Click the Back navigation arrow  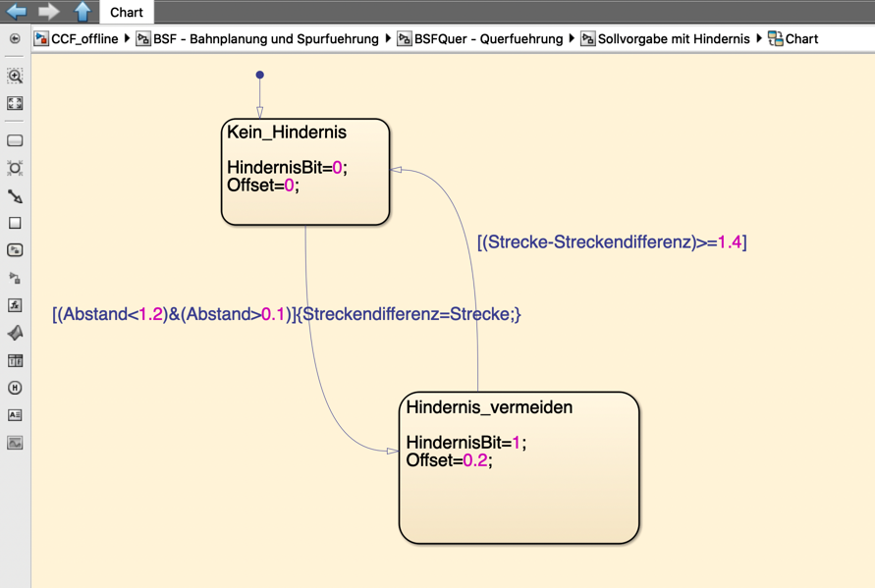pyautogui.click(x=17, y=12)
